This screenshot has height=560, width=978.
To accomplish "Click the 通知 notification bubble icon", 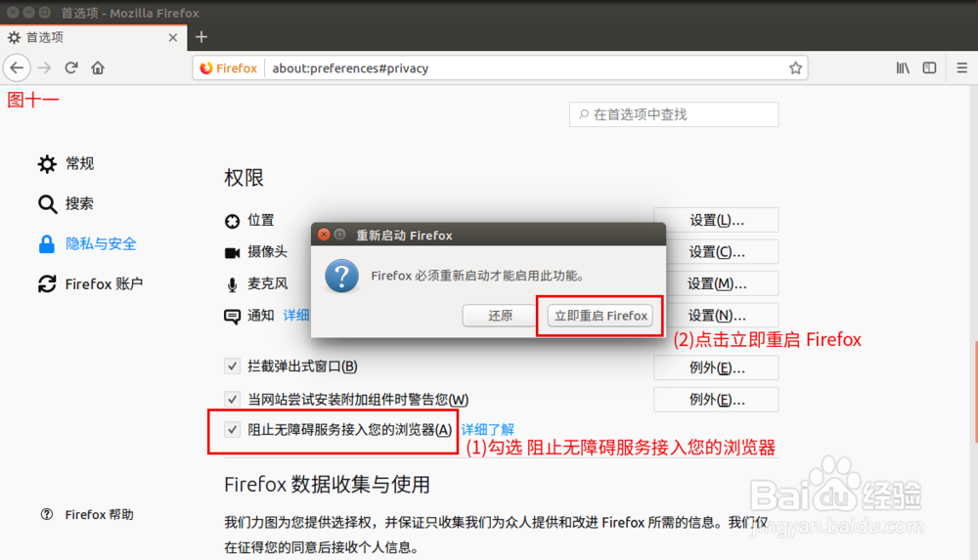I will click(232, 317).
